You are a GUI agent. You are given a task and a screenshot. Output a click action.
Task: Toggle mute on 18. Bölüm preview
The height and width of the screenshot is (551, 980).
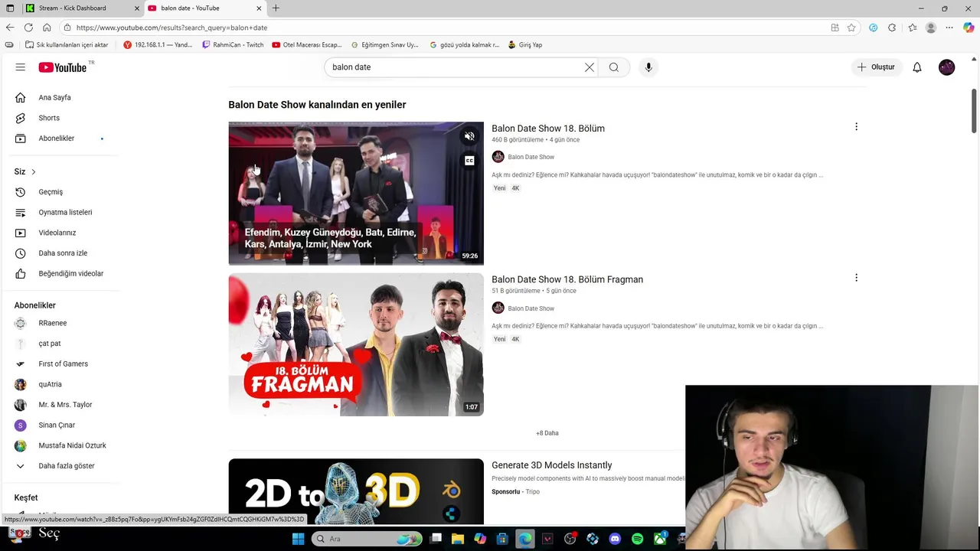[x=469, y=136]
